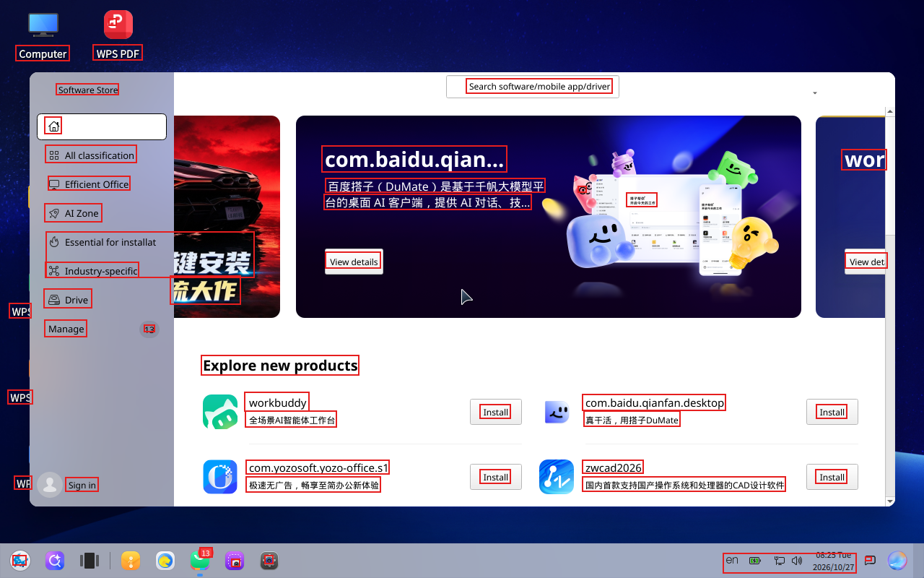This screenshot has width=924, height=578.
Task: Install com.yozosoft.yozo-office.s1
Action: pos(496,477)
